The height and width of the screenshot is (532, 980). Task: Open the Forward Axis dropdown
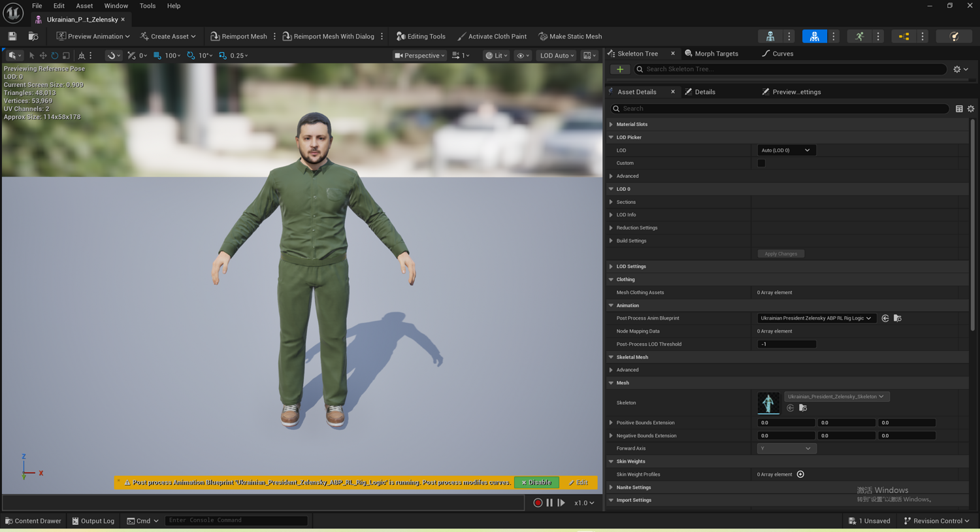[x=787, y=448]
